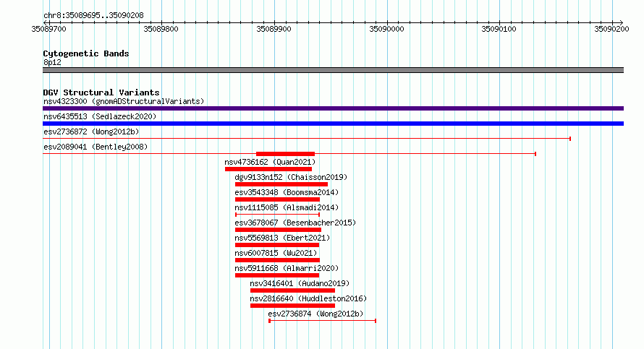Viewport: 644px width, 349px height.
Task: Click the red bar under nsv5569813
Action: click(x=277, y=245)
